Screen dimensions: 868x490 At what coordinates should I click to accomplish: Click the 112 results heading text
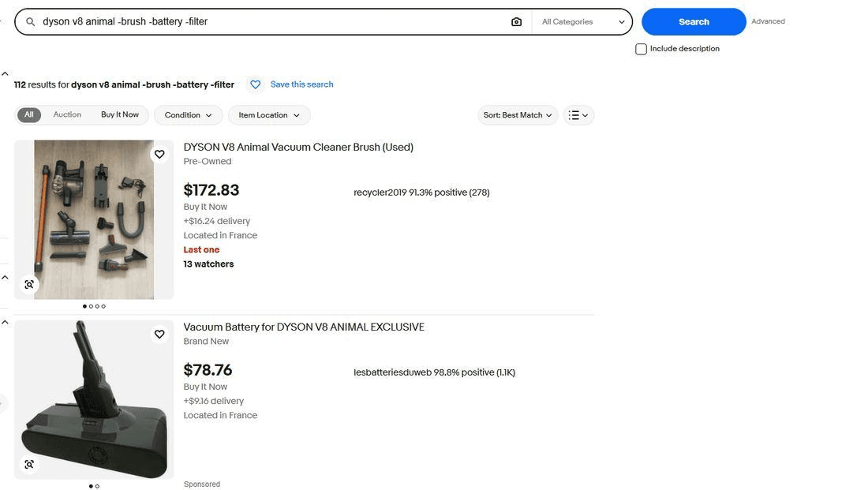pos(124,84)
